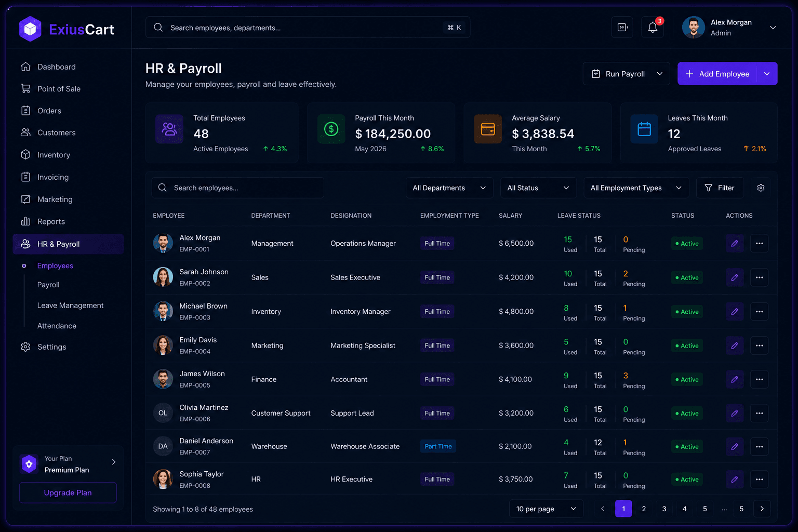Click the Run Payroll button
Screen dimensions: 798x532
(627, 74)
